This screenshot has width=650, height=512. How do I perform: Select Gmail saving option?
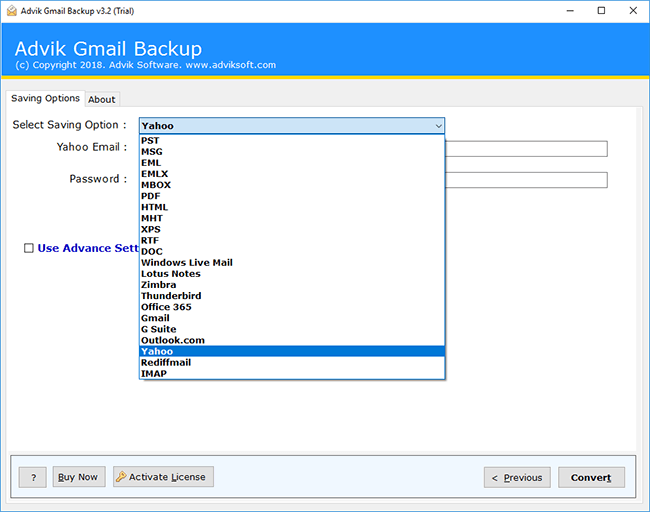coord(292,318)
